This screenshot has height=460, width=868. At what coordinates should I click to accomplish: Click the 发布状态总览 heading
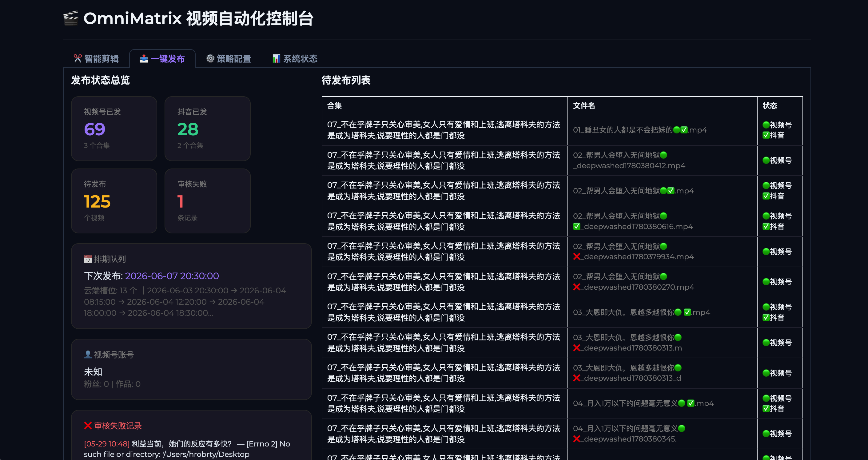[100, 80]
